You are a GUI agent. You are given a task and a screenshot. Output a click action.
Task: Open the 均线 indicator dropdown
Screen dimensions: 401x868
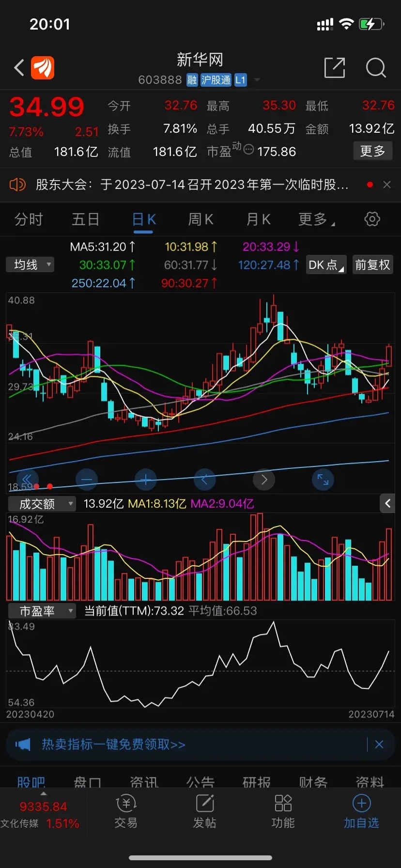coord(30,265)
